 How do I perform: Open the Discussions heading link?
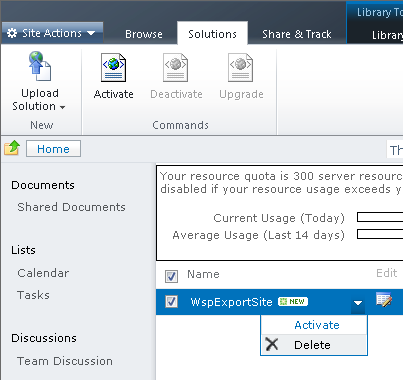[44, 338]
